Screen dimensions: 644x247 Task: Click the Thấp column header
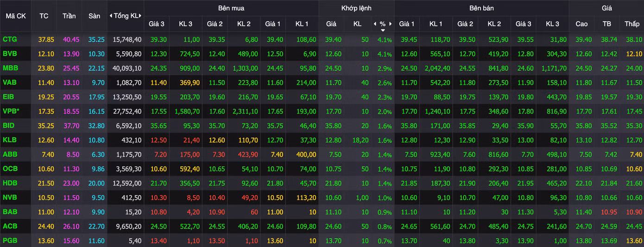click(x=631, y=24)
